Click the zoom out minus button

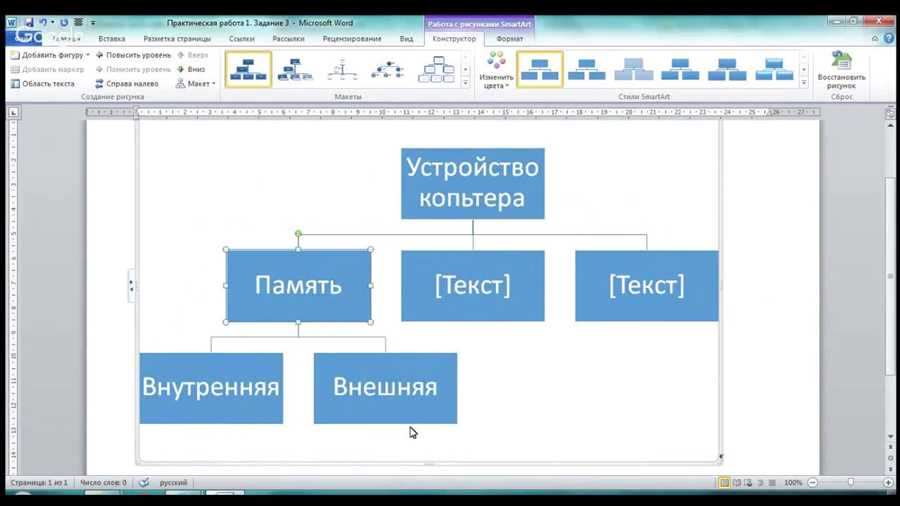click(x=813, y=482)
